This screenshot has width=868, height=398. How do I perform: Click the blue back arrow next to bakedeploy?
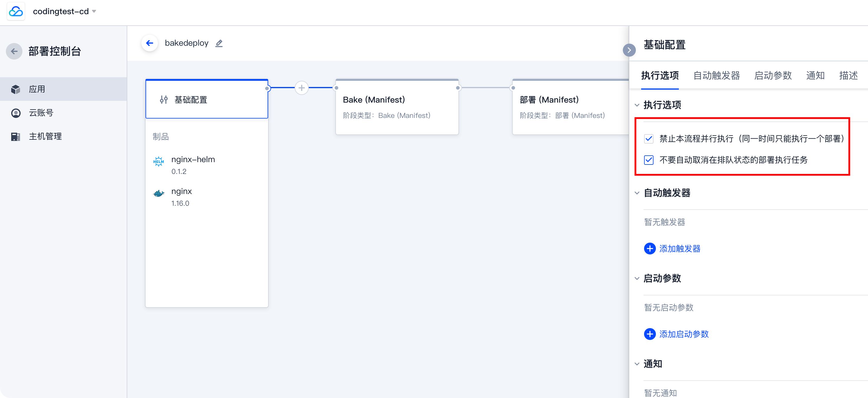coord(150,43)
